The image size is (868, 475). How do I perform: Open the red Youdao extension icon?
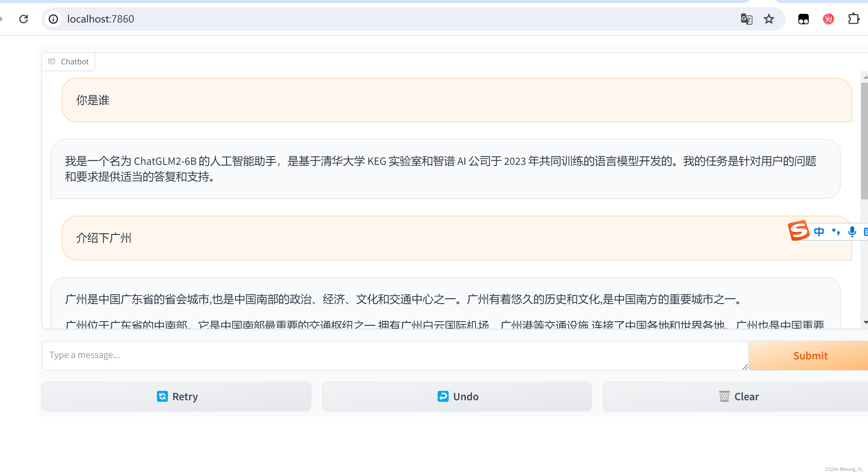tap(828, 19)
